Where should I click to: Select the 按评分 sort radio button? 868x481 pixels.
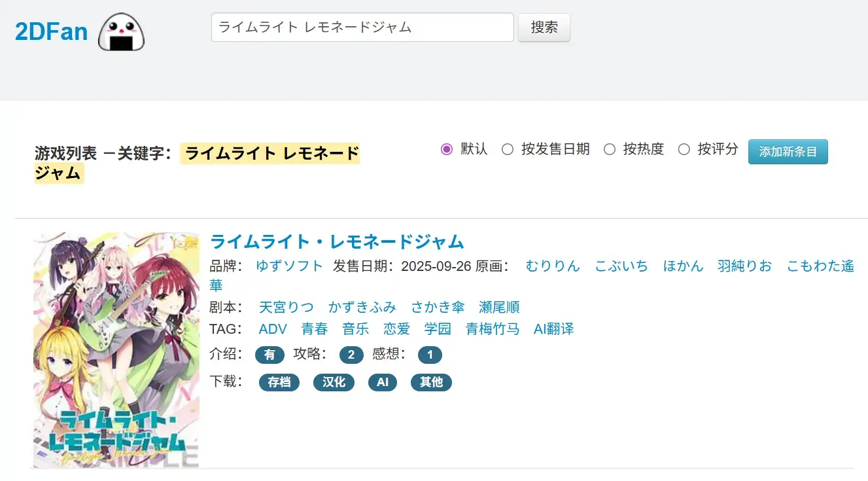click(x=684, y=149)
